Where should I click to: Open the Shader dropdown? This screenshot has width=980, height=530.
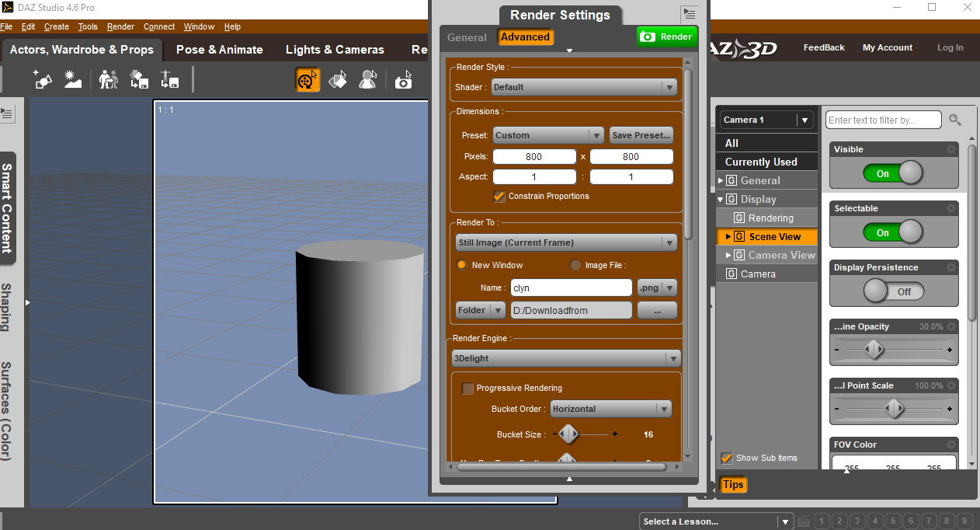(584, 87)
